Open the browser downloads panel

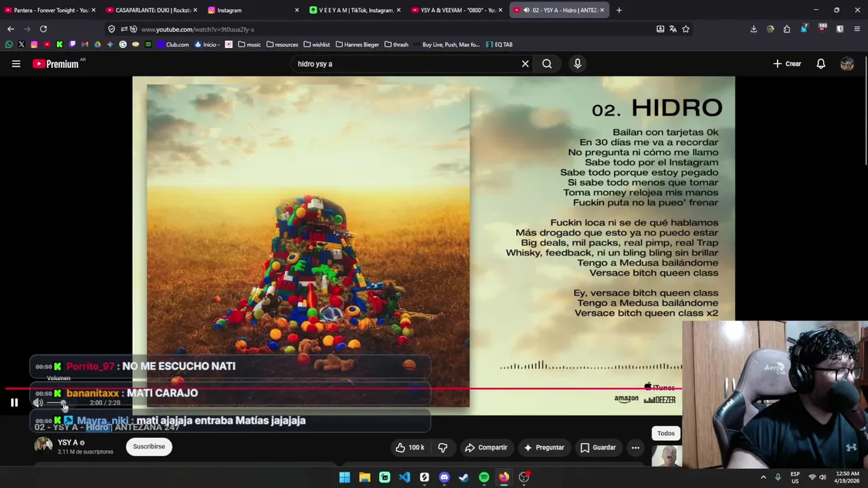tap(753, 29)
